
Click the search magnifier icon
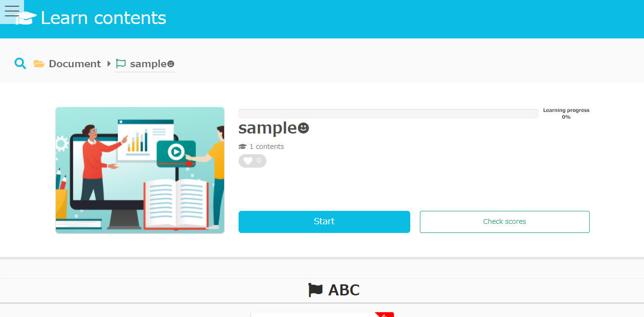[x=20, y=63]
